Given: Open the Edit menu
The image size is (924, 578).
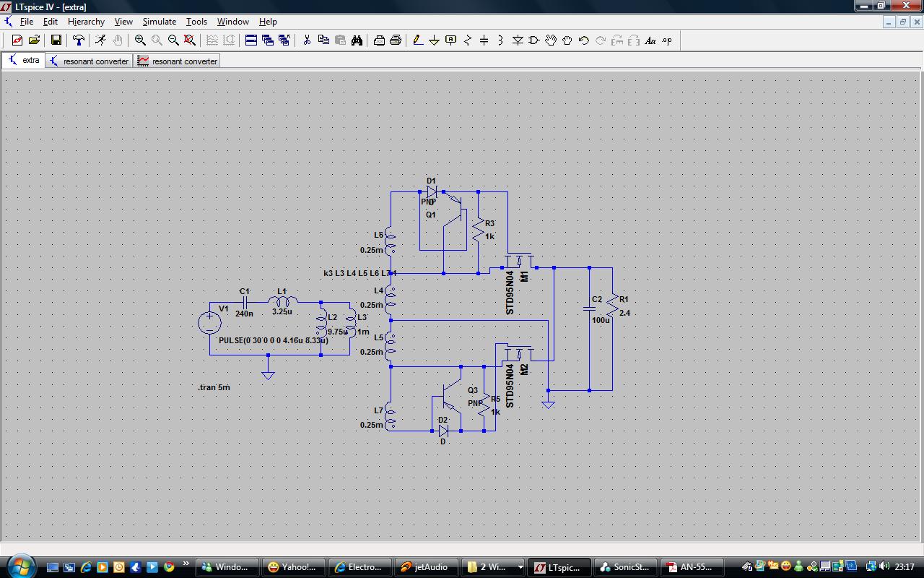Looking at the screenshot, I should 50,22.
